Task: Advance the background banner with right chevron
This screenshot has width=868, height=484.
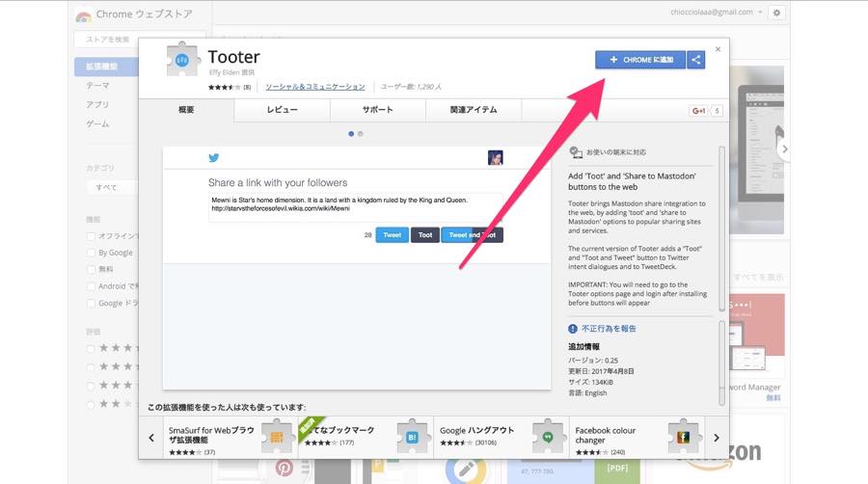Action: click(x=784, y=149)
